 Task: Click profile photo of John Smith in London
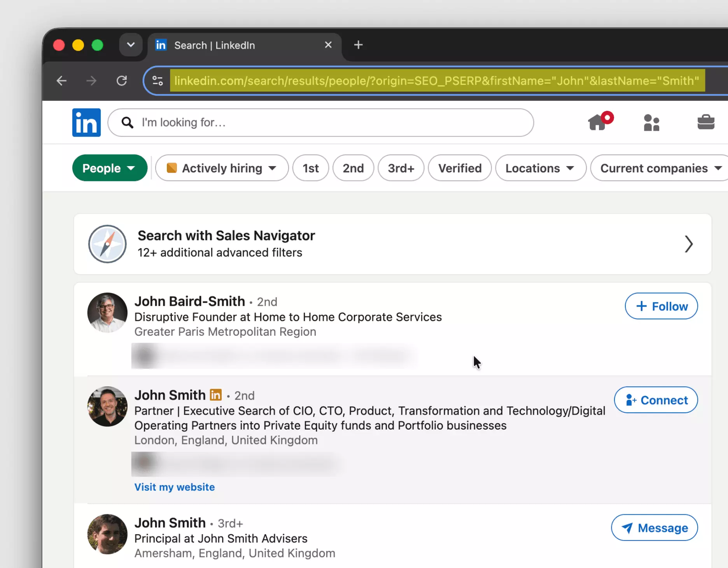tap(107, 406)
